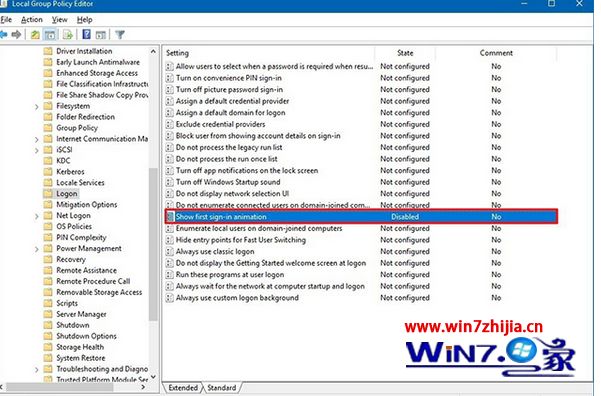This screenshot has height=396, width=601.
Task: Select System Restore in tree
Action: tap(80, 358)
